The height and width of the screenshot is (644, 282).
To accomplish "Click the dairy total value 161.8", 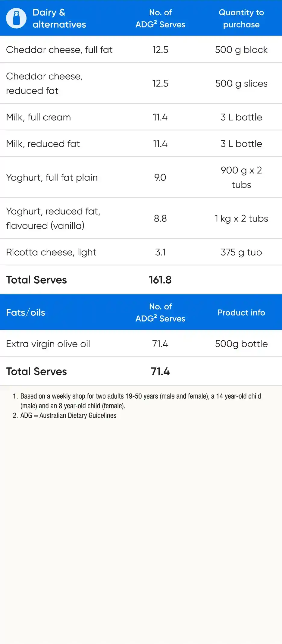I will 160,280.
